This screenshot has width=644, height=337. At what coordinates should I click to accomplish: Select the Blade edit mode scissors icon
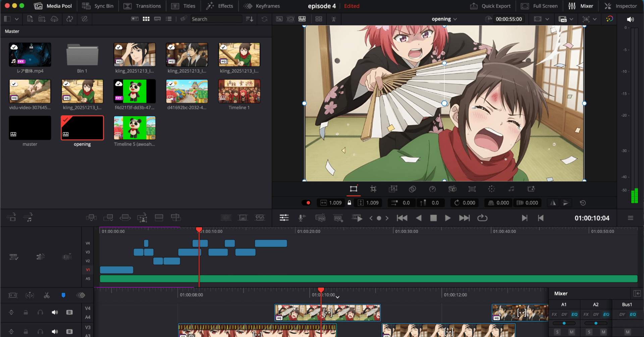tap(47, 295)
